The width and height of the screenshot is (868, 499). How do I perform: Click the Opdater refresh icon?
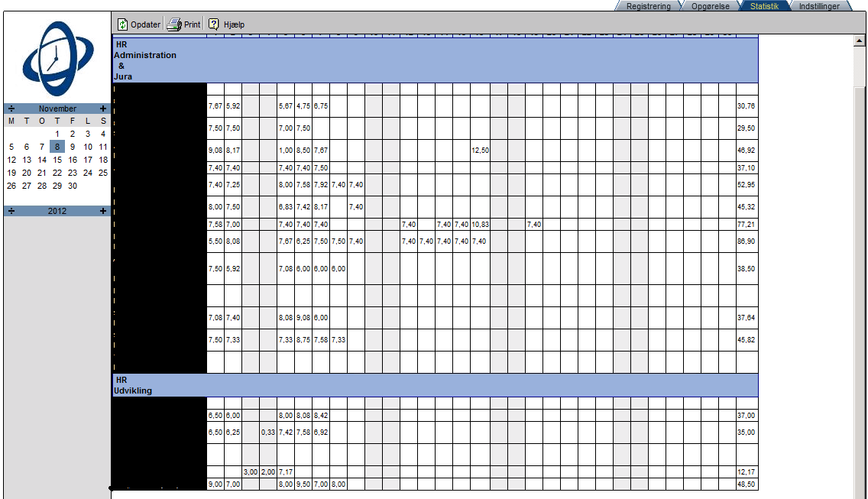pos(122,24)
